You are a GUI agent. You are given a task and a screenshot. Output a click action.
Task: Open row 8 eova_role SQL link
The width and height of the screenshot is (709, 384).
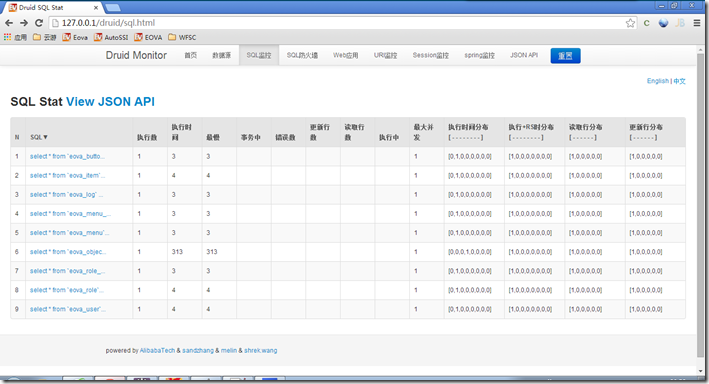[x=66, y=290]
